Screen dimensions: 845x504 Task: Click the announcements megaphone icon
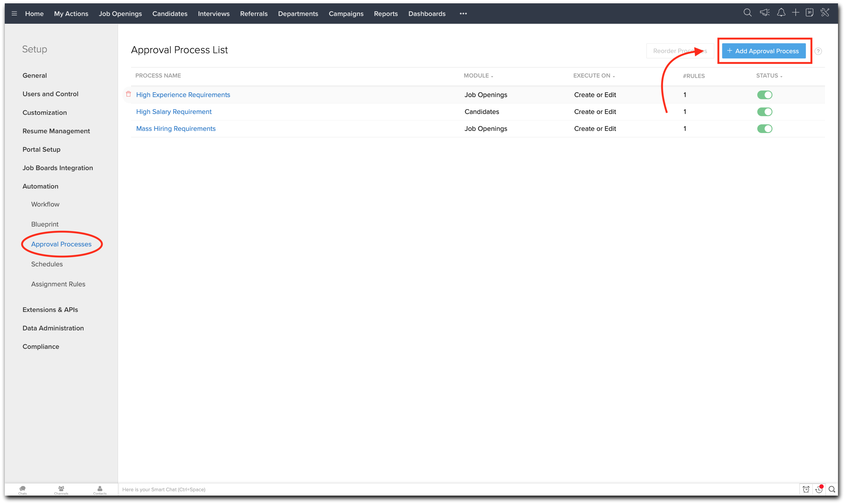coord(765,13)
